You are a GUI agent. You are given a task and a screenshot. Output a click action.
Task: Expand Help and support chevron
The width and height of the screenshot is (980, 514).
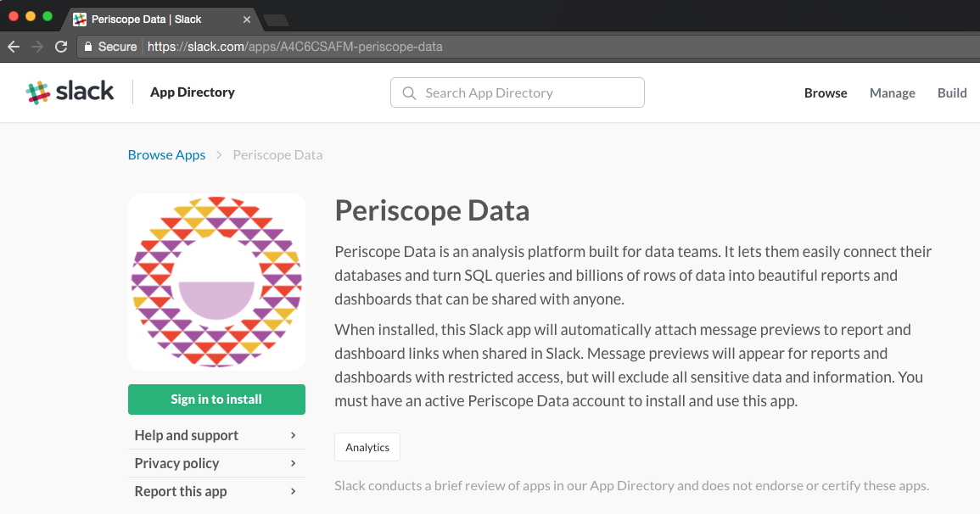coord(294,435)
